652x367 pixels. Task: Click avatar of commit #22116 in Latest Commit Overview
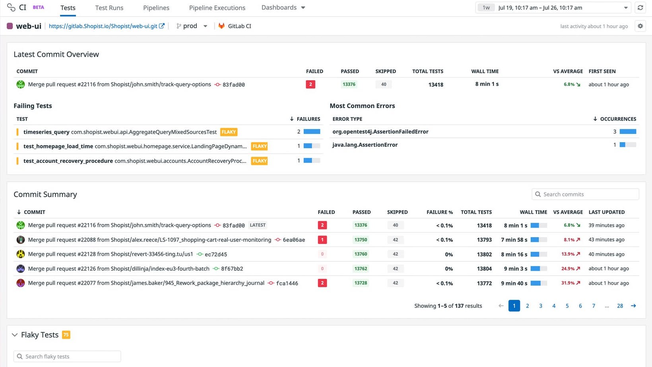pos(20,84)
